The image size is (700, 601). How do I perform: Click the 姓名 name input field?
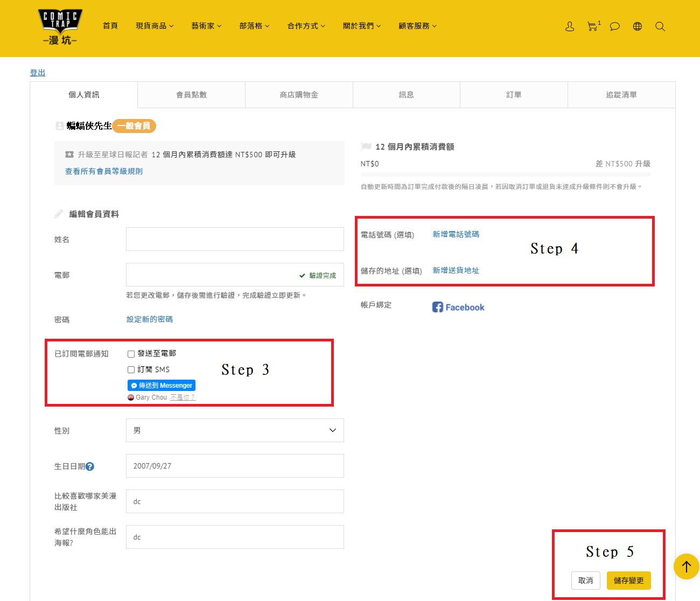[235, 239]
